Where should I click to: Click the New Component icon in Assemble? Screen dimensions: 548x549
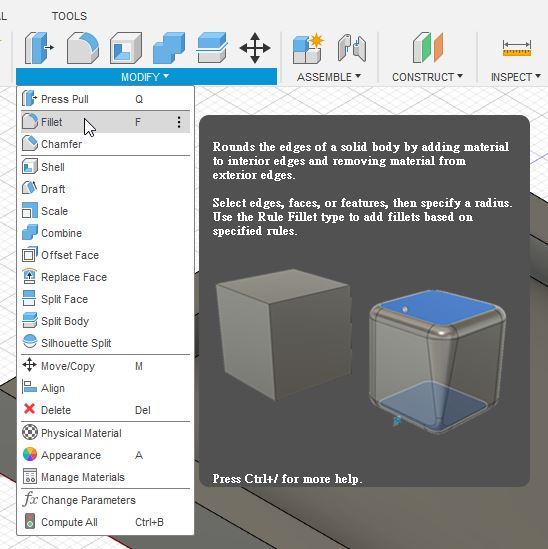[x=308, y=48]
